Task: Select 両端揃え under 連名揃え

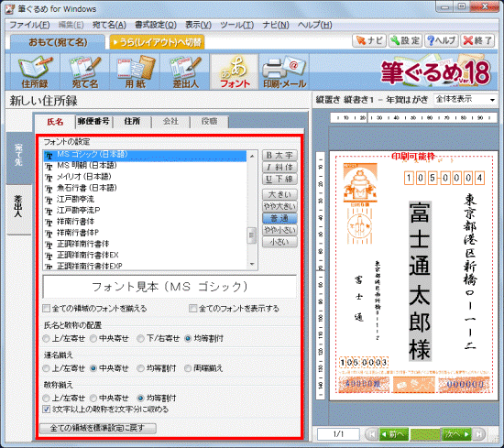Action: click(x=188, y=368)
